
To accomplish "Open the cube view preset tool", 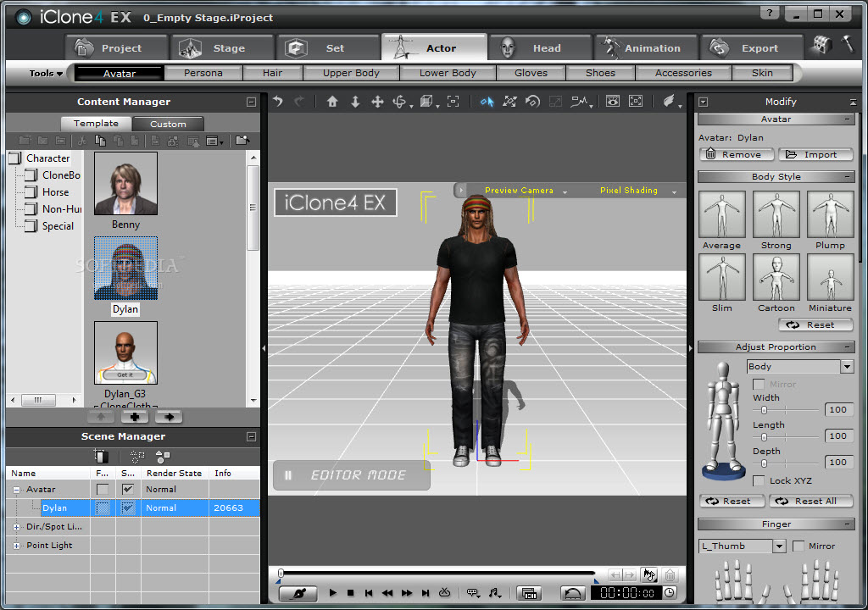I will [x=426, y=102].
